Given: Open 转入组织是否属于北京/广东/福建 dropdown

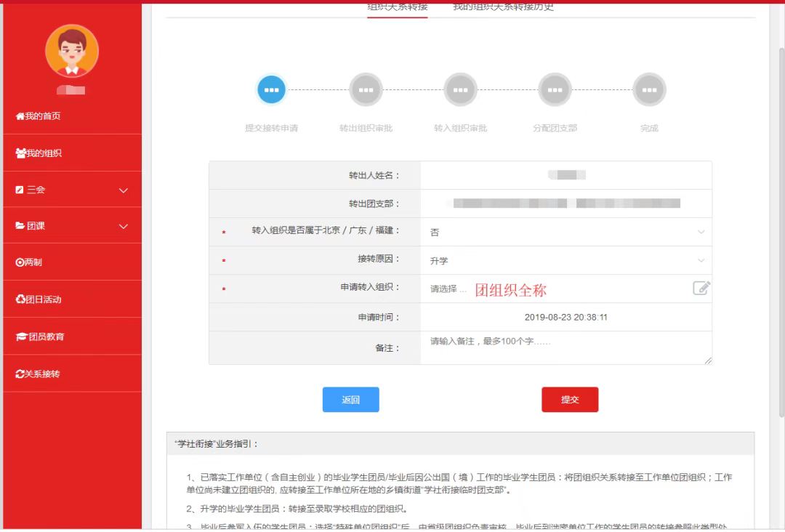Looking at the screenshot, I should click(x=565, y=233).
